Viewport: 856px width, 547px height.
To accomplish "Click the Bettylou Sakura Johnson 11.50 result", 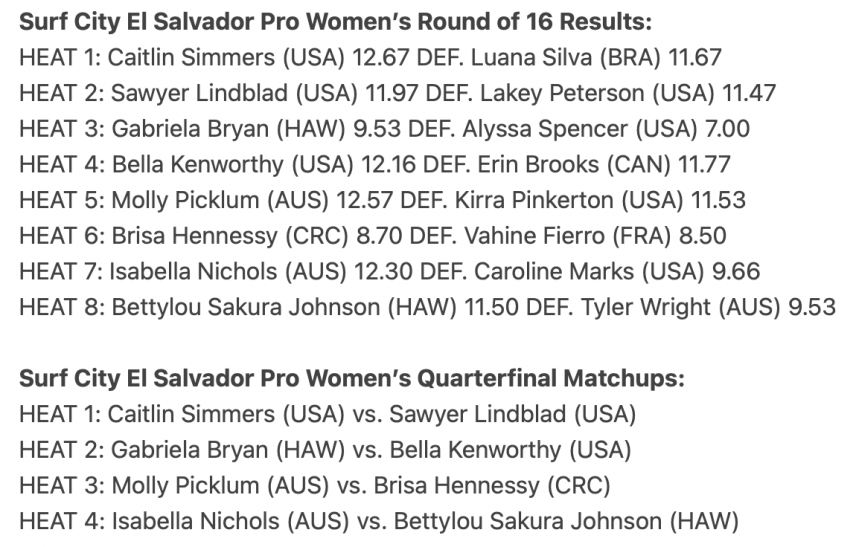I will (427, 307).
